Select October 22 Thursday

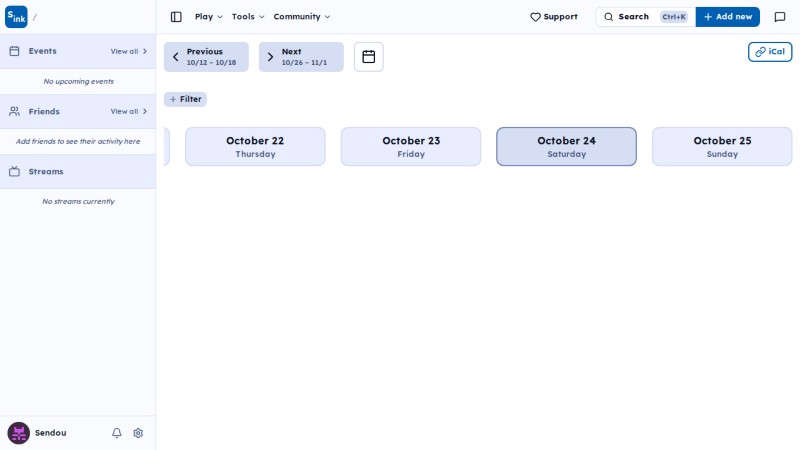[x=255, y=146]
